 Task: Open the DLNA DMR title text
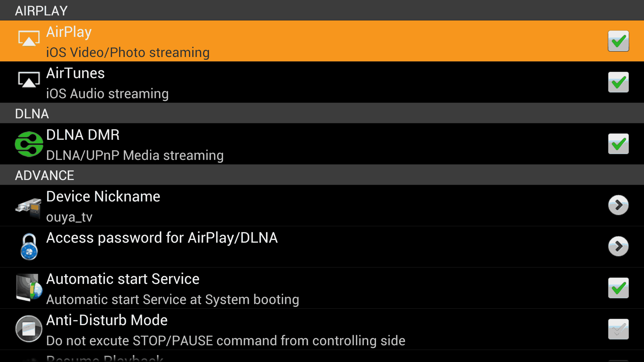(83, 135)
